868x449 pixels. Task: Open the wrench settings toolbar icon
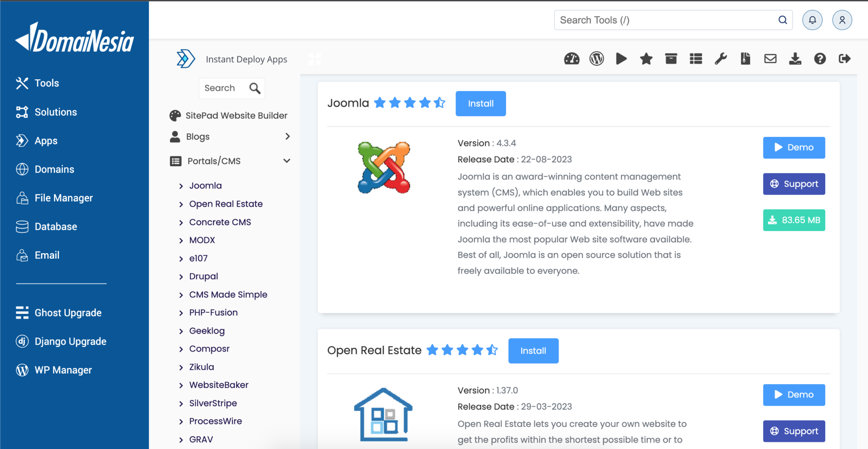pyautogui.click(x=721, y=59)
